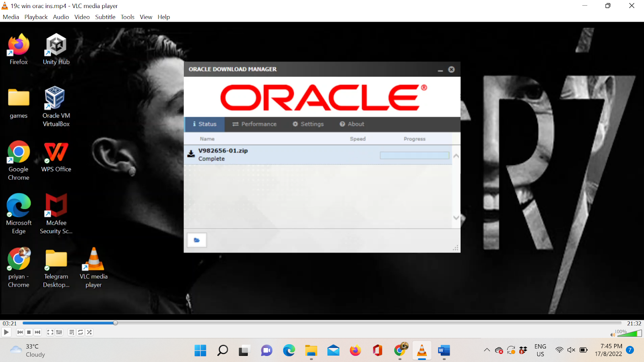This screenshot has width=644, height=362.
Task: Open the Audio menu
Action: 61,17
